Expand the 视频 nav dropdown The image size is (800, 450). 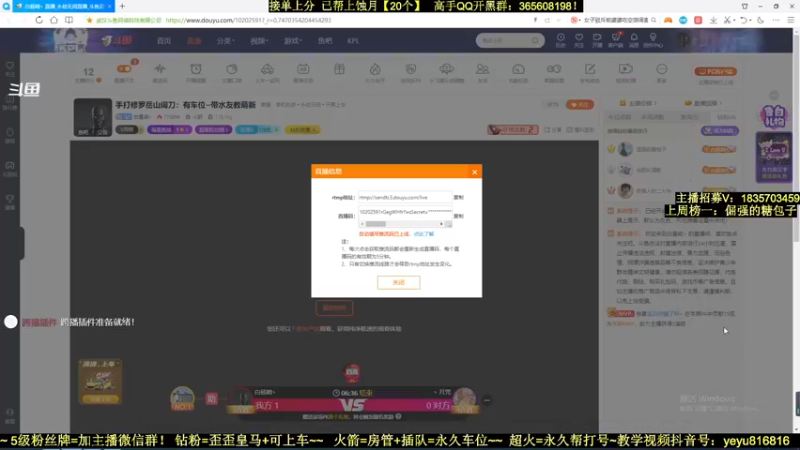click(259, 41)
